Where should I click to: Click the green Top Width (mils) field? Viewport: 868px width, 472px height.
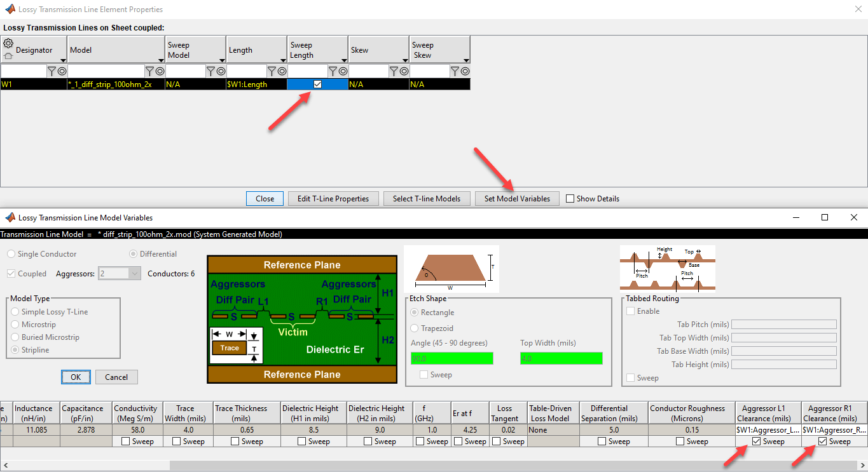(x=561, y=358)
